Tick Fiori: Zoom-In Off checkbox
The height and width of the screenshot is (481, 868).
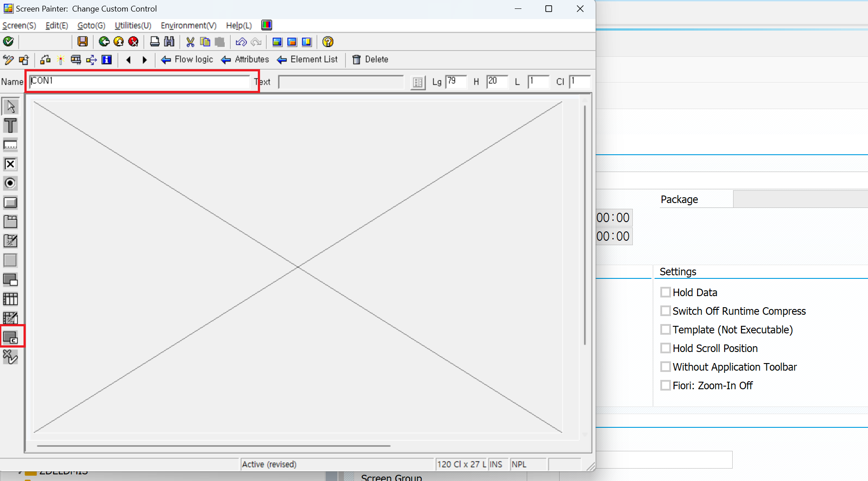point(665,385)
